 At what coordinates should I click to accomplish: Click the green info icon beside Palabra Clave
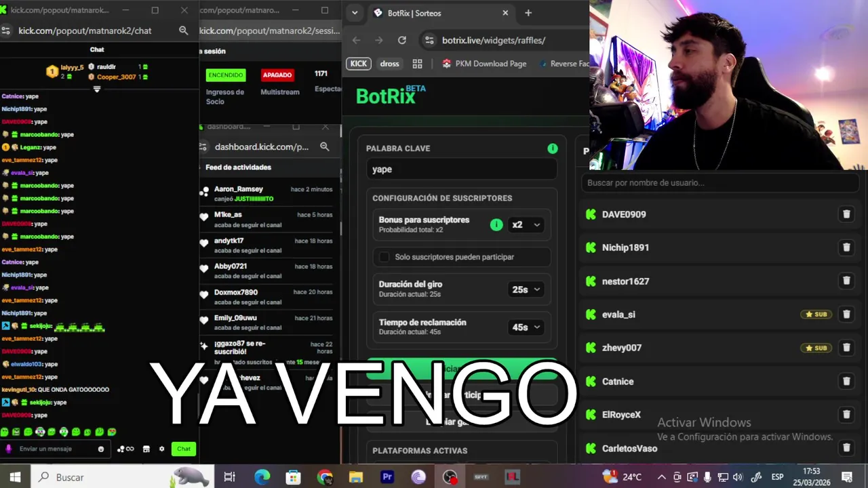(x=553, y=148)
